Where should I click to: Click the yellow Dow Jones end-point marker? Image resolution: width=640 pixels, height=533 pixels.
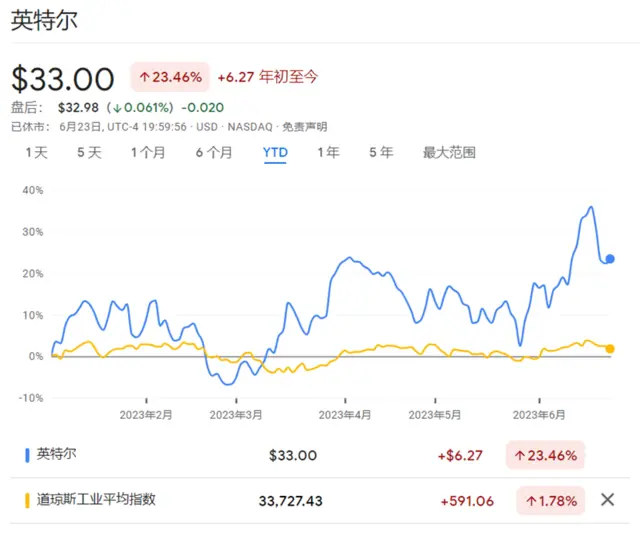(x=610, y=349)
